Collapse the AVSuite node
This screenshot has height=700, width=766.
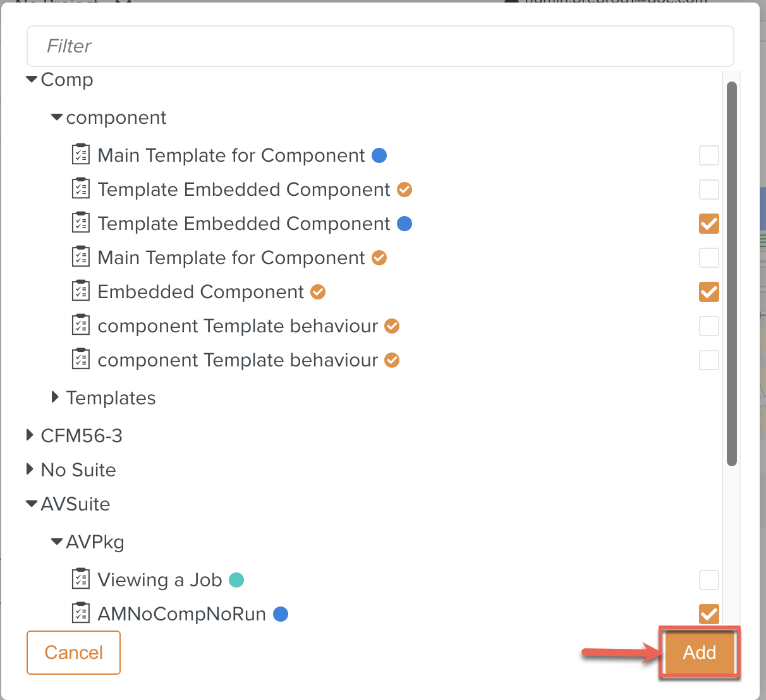(32, 504)
